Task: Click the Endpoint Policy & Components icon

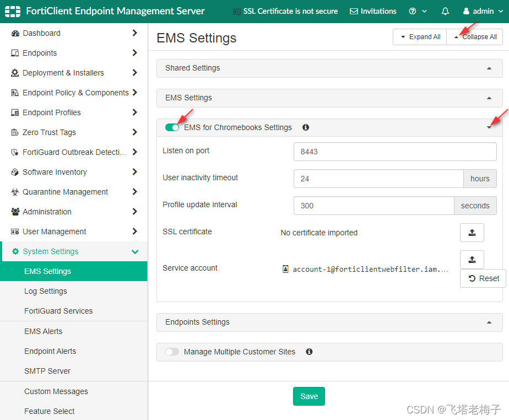Action: (15, 93)
